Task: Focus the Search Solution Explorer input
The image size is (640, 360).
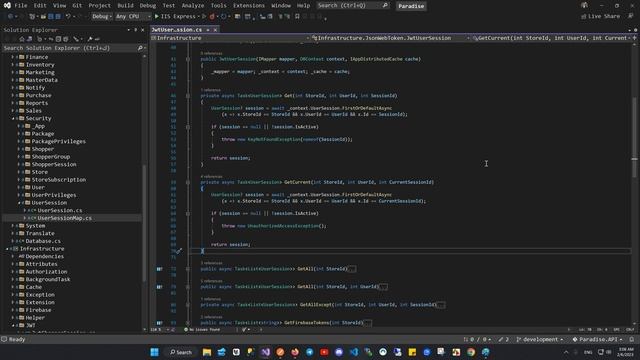Action: point(69,48)
